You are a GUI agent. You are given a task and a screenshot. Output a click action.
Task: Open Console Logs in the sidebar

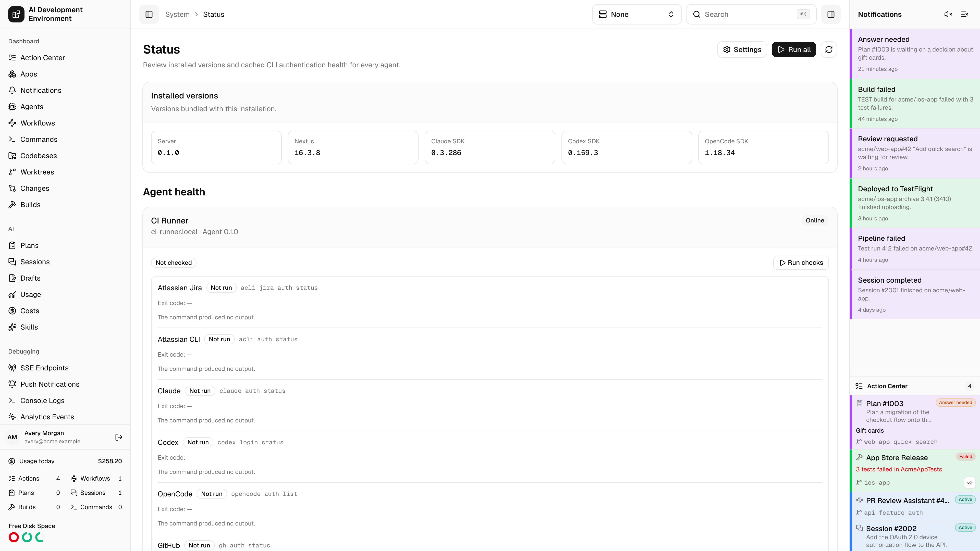(65, 401)
